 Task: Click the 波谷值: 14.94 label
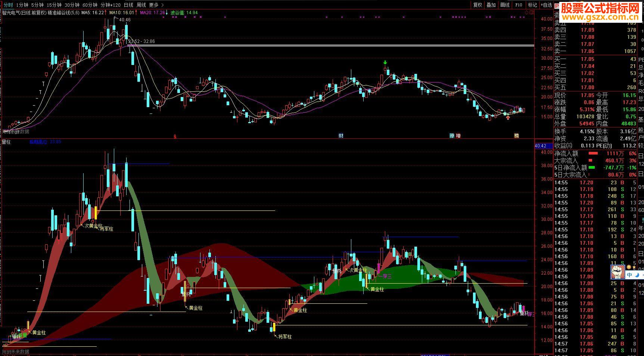click(184, 13)
